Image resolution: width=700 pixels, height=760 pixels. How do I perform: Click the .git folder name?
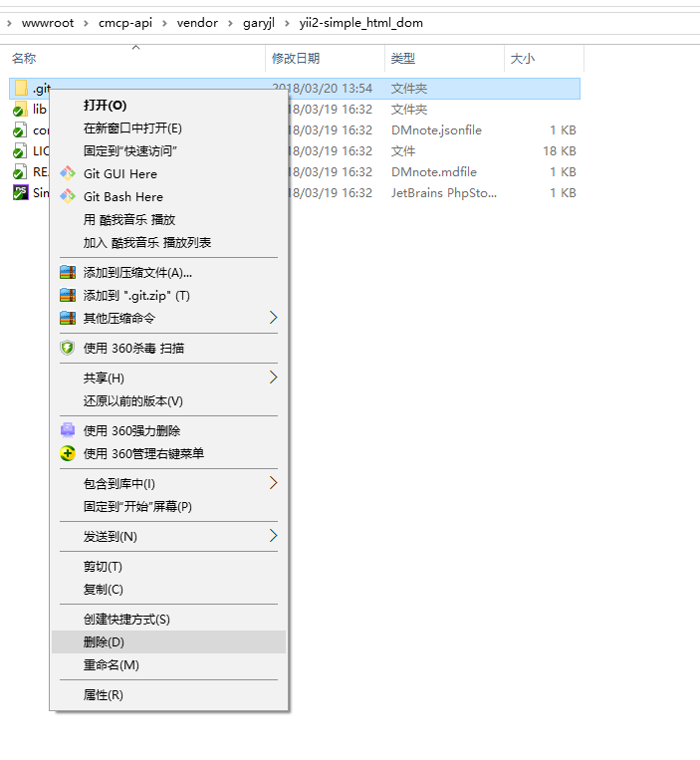point(42,89)
